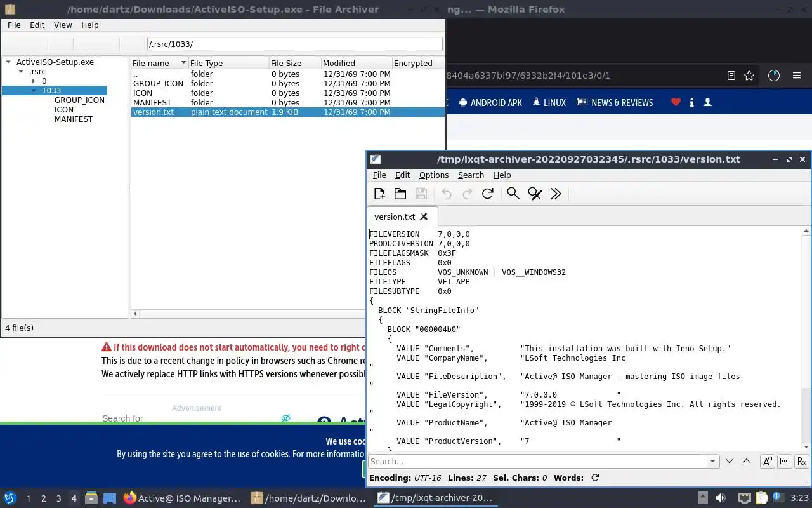The image size is (812, 508).
Task: Click the red heart icon on website
Action: point(676,102)
